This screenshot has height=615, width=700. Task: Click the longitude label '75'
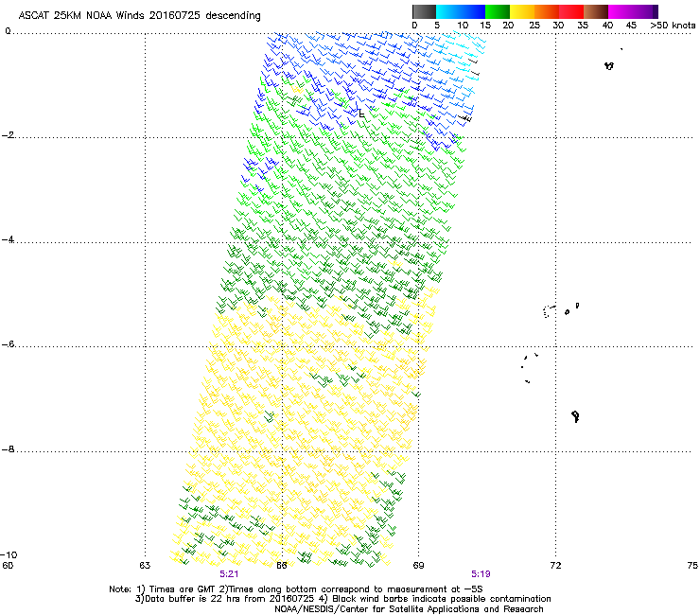(692, 566)
